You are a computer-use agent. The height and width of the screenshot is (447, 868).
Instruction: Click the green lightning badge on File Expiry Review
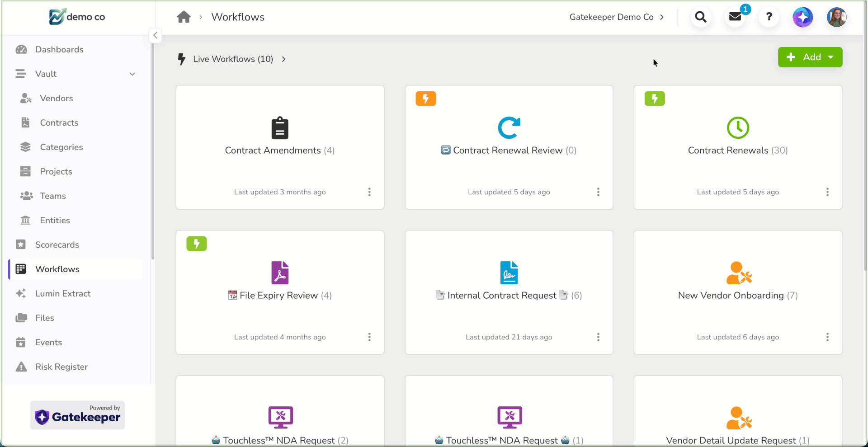coord(197,244)
